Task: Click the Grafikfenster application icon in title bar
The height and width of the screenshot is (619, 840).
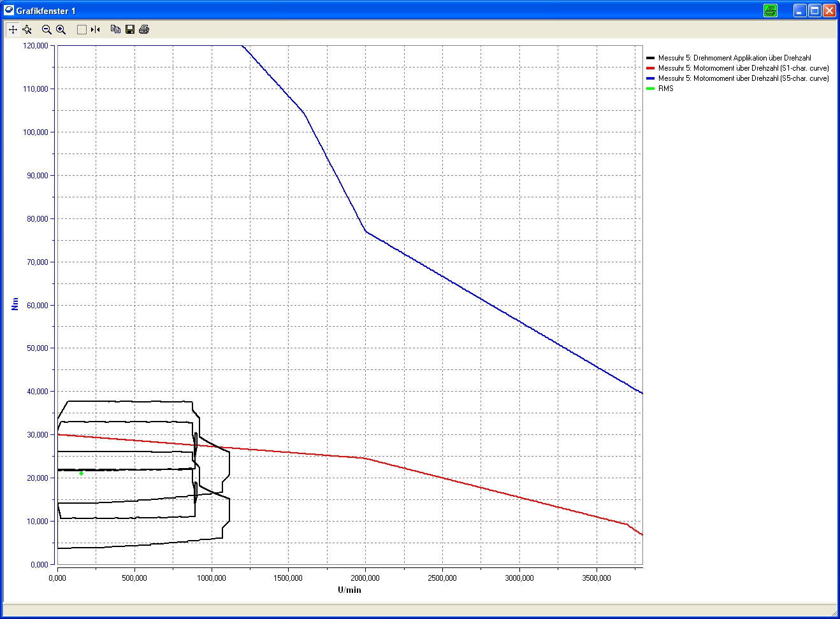Action: [9, 10]
